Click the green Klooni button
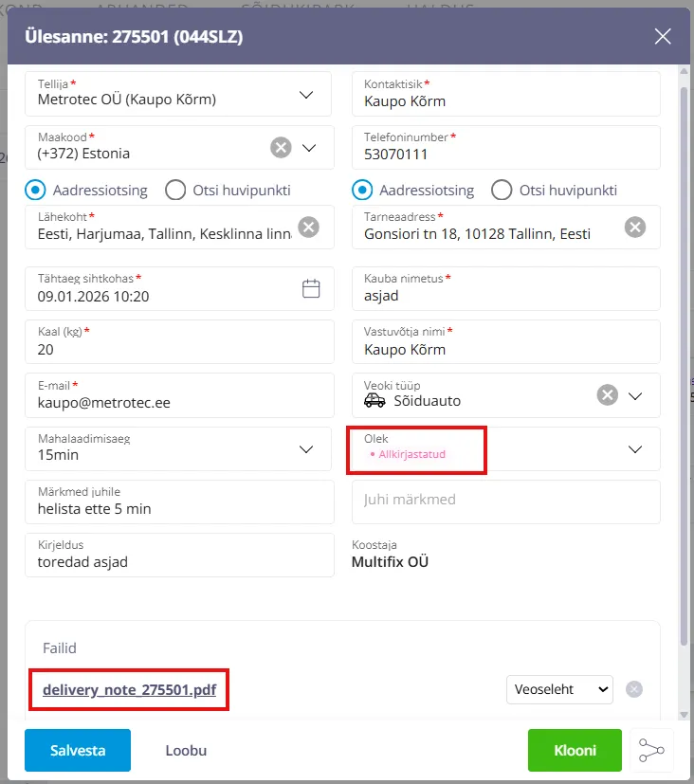694x784 pixels. [x=575, y=750]
